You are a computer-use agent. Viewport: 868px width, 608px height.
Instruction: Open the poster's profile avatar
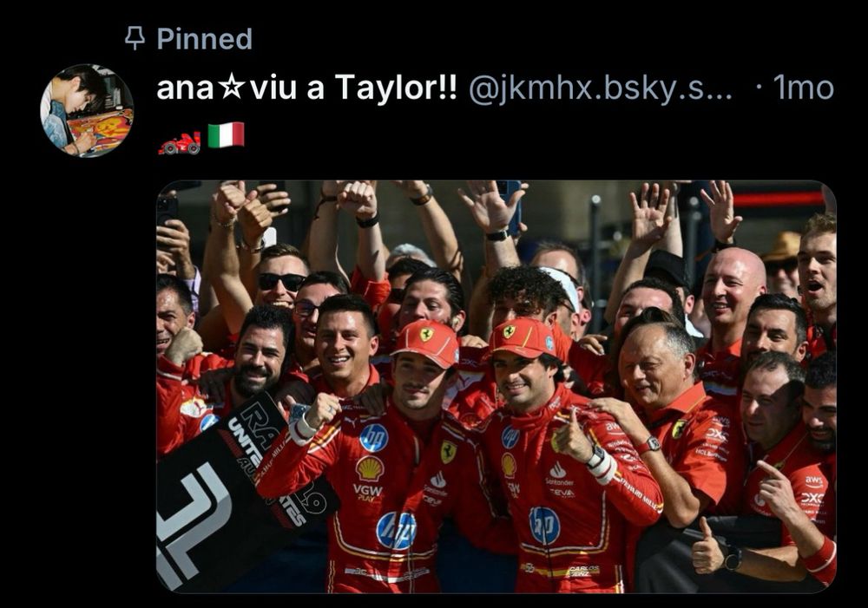[x=87, y=111]
